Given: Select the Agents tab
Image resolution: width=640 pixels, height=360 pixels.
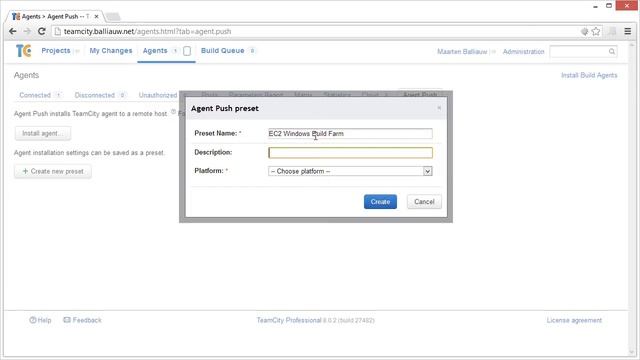Looking at the screenshot, I should 155,51.
